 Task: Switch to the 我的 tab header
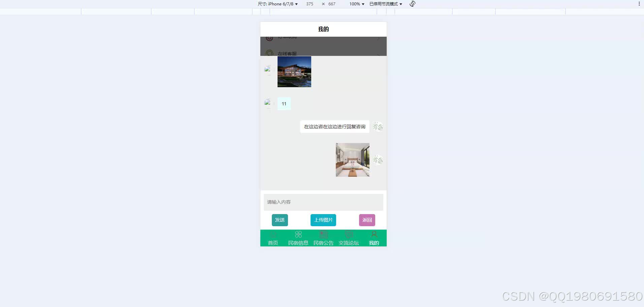coord(323,29)
